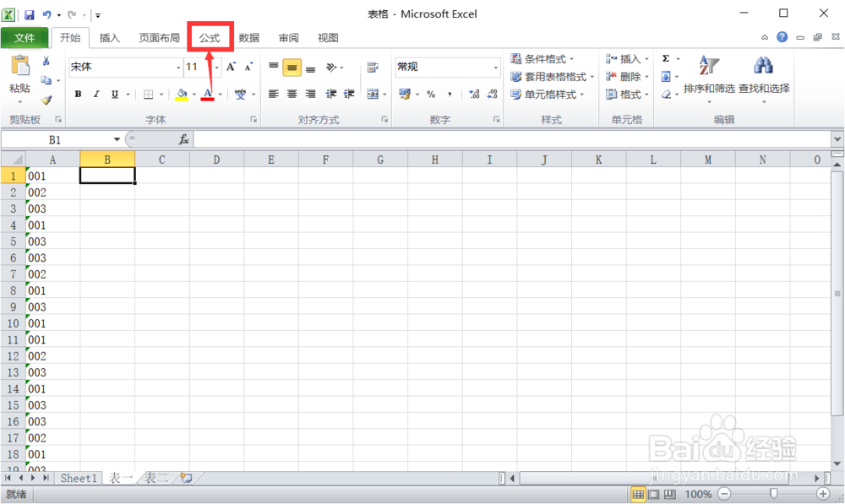This screenshot has width=845, height=504.
Task: Apply percent style format
Action: 431,95
